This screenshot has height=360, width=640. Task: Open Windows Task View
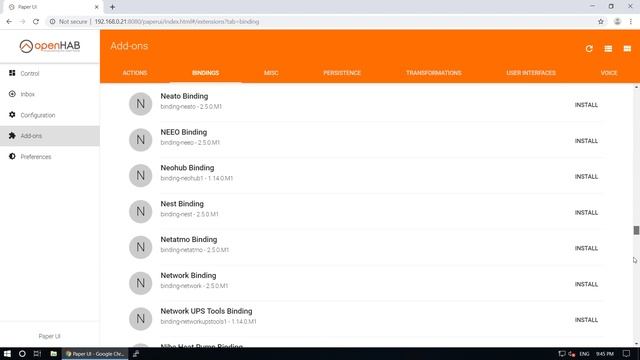[37, 354]
